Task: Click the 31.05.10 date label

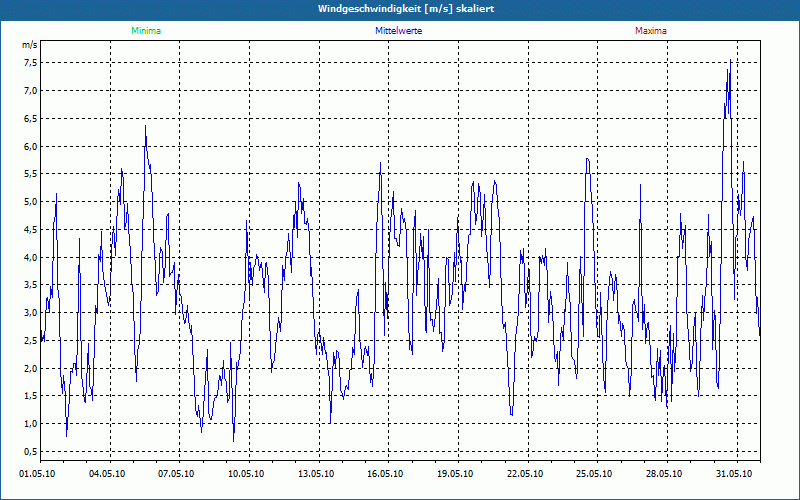Action: point(734,474)
